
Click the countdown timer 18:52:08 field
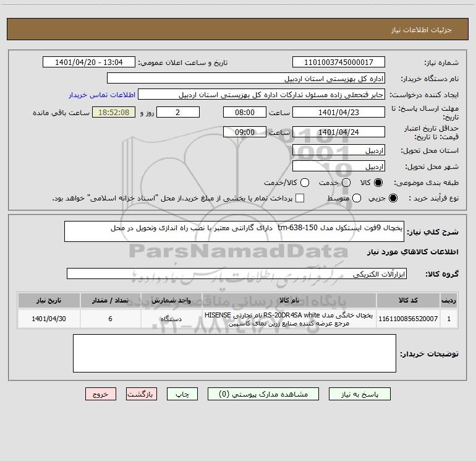114,112
